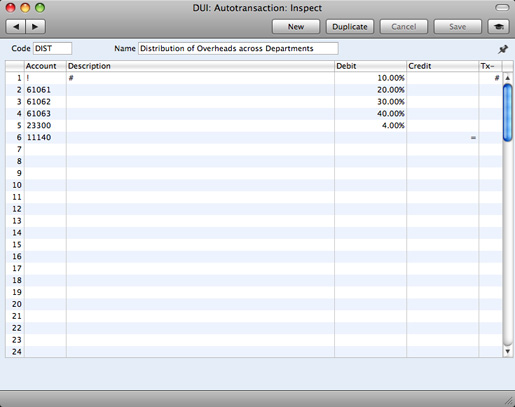The height and width of the screenshot is (407, 515).
Task: Click the Code field containing DIST
Action: [52, 49]
